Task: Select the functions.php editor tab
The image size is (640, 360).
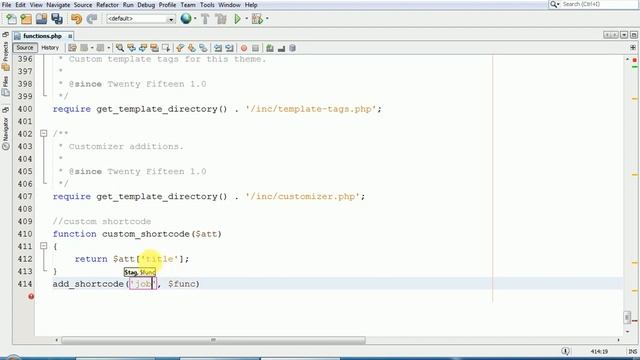Action: 42,36
